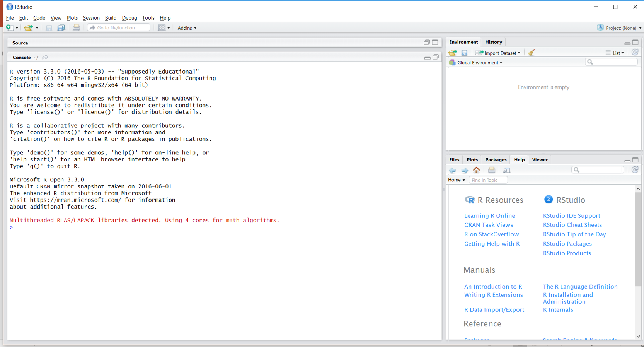Viewport: 644px width, 347px height.
Task: Open the New File dropdown arrow
Action: click(17, 28)
